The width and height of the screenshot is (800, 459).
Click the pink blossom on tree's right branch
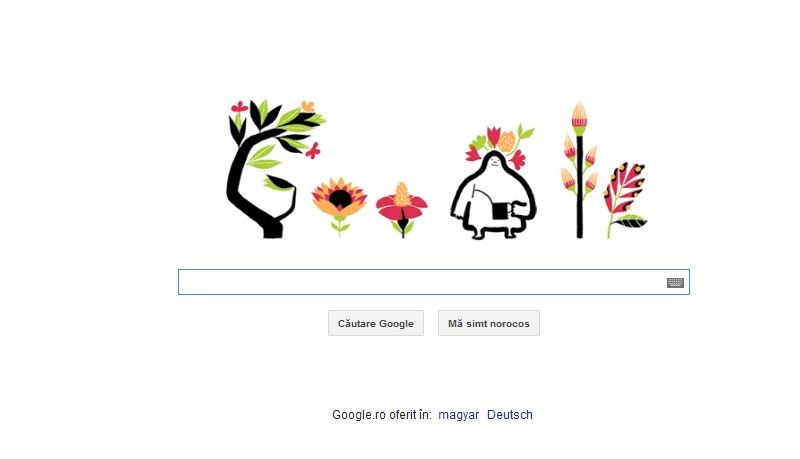(x=313, y=150)
